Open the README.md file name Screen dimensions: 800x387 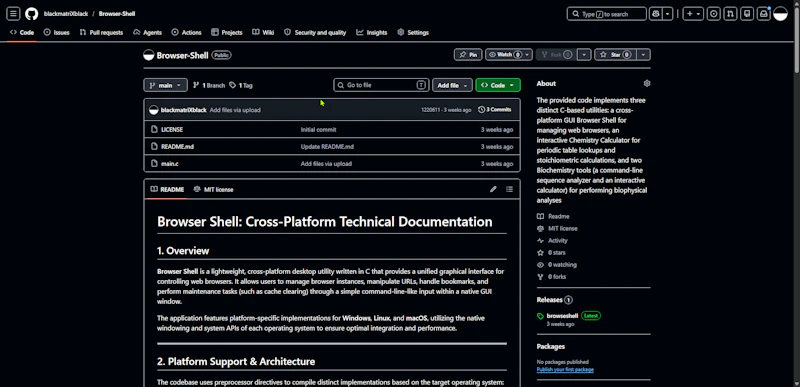point(177,146)
